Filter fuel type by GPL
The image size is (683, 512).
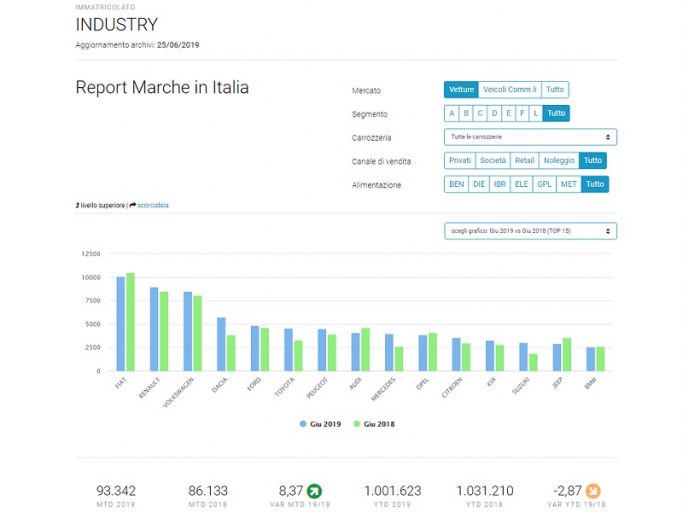click(544, 184)
